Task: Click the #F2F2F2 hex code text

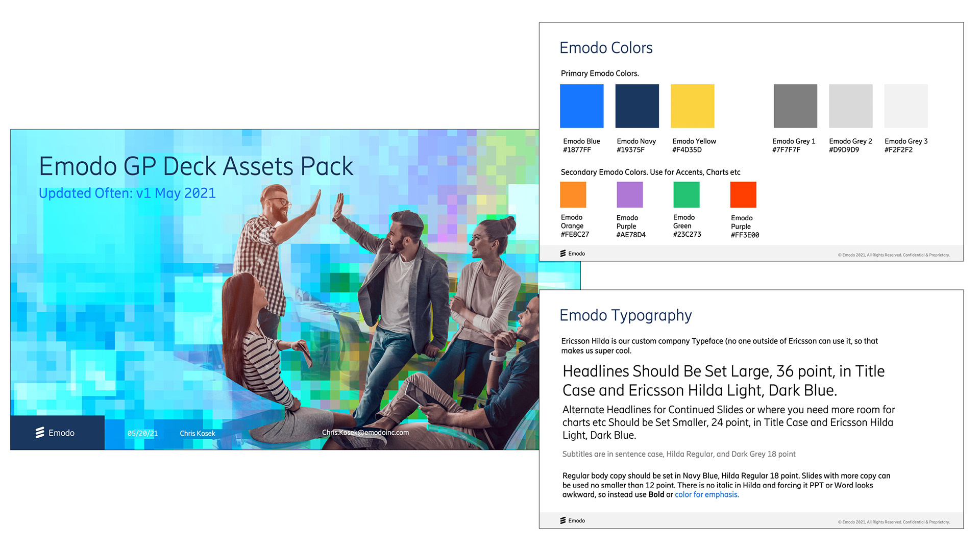Action: (898, 150)
